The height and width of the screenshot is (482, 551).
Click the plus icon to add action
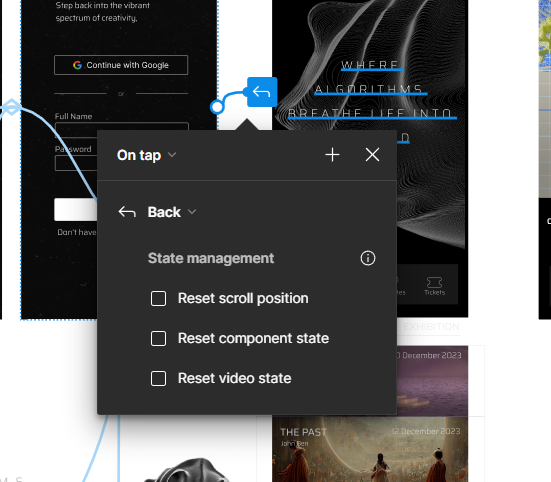332,155
